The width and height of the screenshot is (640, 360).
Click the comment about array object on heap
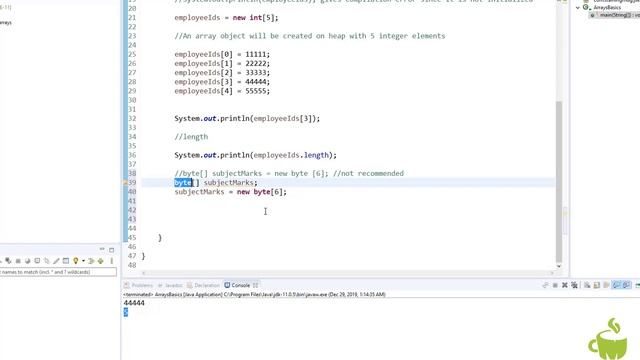(310, 36)
